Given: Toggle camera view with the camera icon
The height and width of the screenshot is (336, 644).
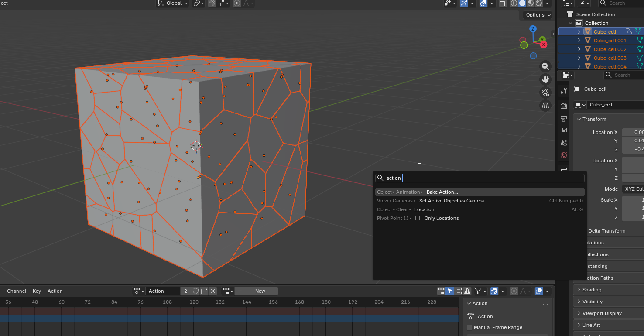Looking at the screenshot, I should 545,93.
